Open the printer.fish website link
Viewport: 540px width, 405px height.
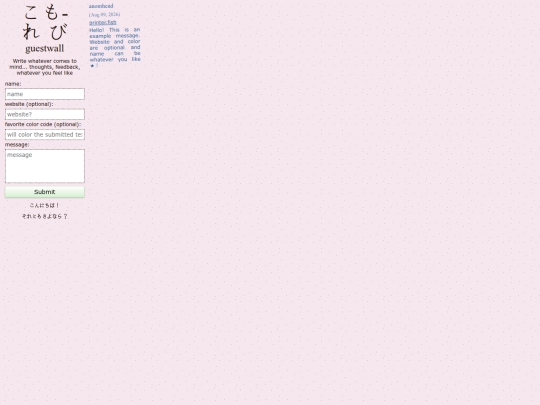coord(103,22)
